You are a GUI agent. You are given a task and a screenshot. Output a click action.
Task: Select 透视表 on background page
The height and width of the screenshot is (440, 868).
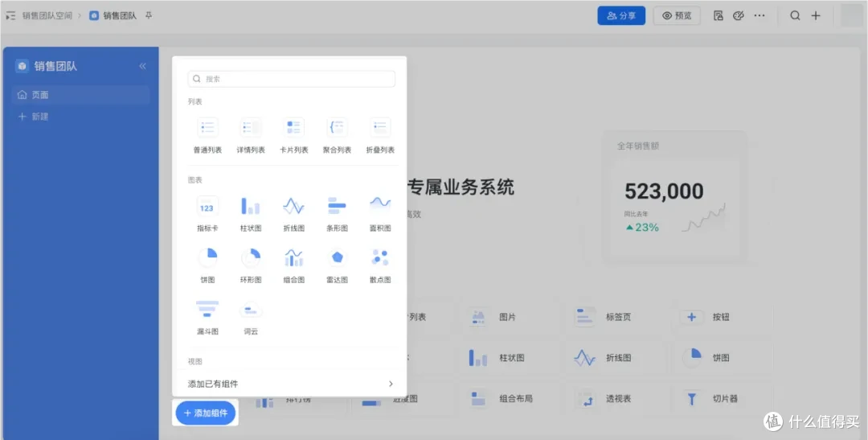click(x=614, y=398)
